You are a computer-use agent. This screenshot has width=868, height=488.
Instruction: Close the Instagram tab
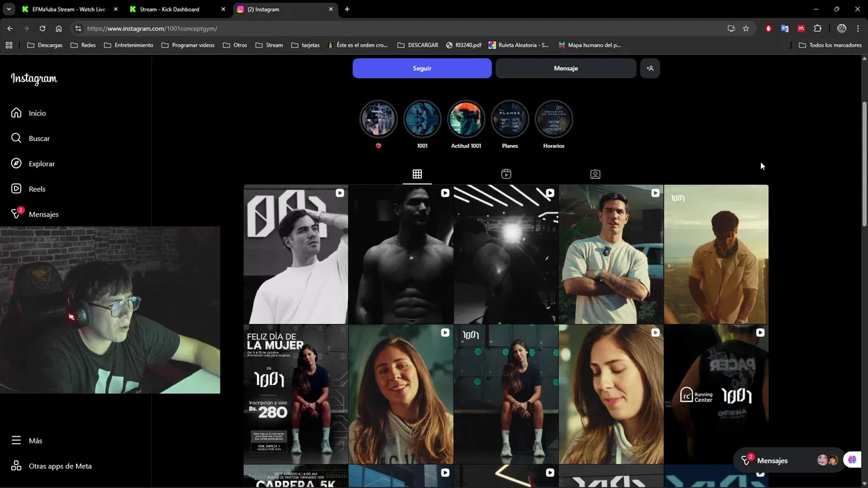[x=331, y=9]
